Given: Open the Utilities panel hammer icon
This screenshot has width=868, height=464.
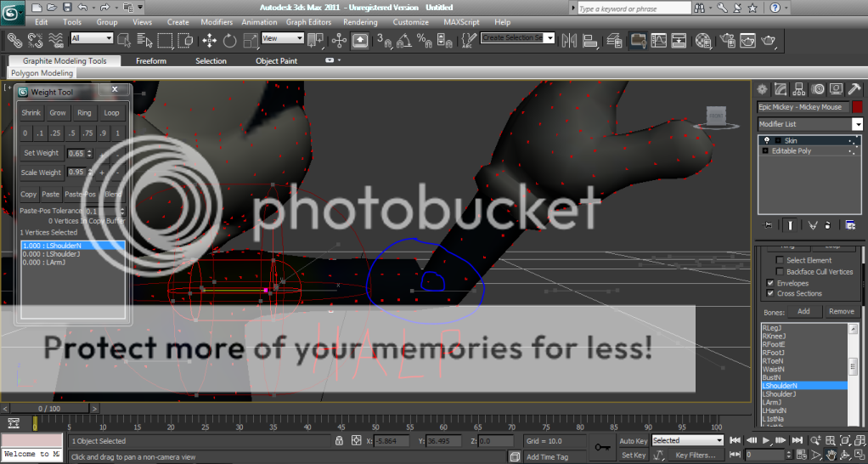Looking at the screenshot, I should (x=854, y=89).
